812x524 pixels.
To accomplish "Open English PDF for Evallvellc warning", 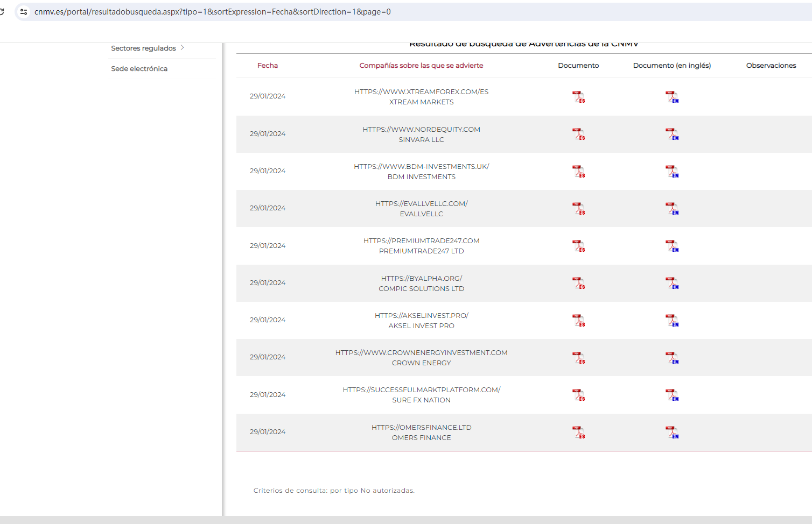I will click(671, 209).
